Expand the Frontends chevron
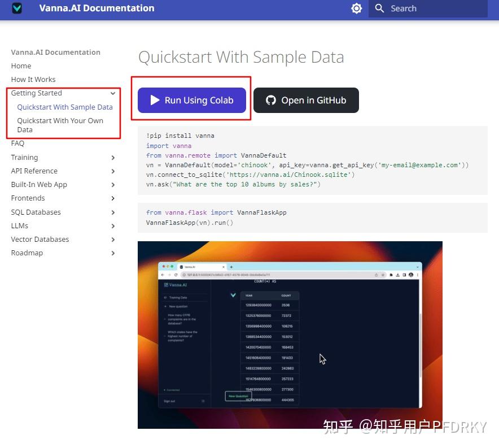The width and height of the screenshot is (499, 448). pyautogui.click(x=113, y=198)
